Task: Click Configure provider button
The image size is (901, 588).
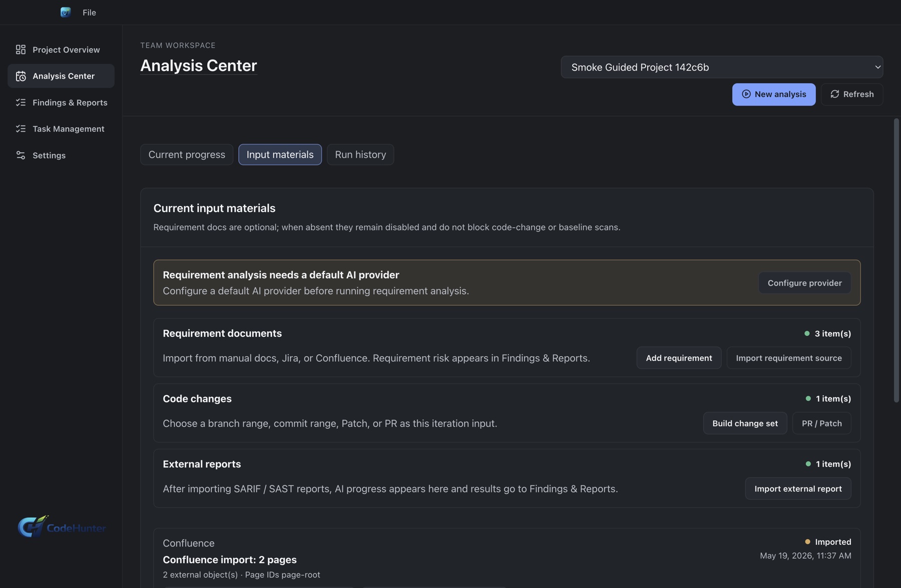Action: coord(804,283)
